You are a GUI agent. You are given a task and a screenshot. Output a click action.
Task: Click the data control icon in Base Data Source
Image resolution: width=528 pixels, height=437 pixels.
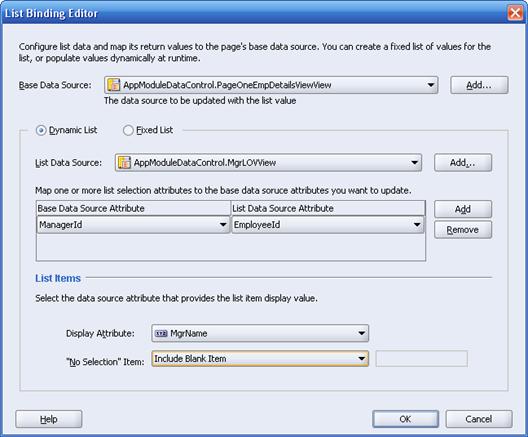pyautogui.click(x=113, y=85)
